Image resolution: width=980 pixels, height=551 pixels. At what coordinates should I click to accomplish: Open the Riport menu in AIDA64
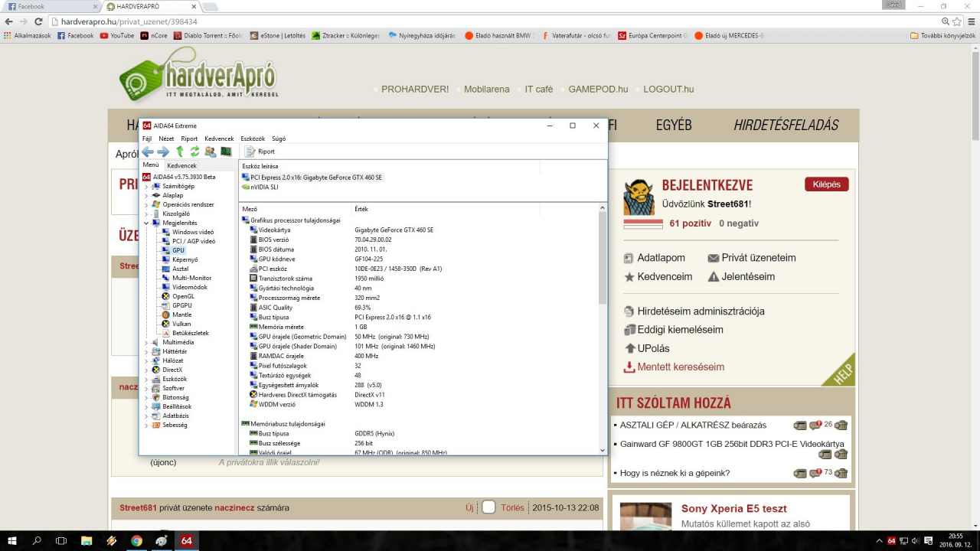(189, 139)
